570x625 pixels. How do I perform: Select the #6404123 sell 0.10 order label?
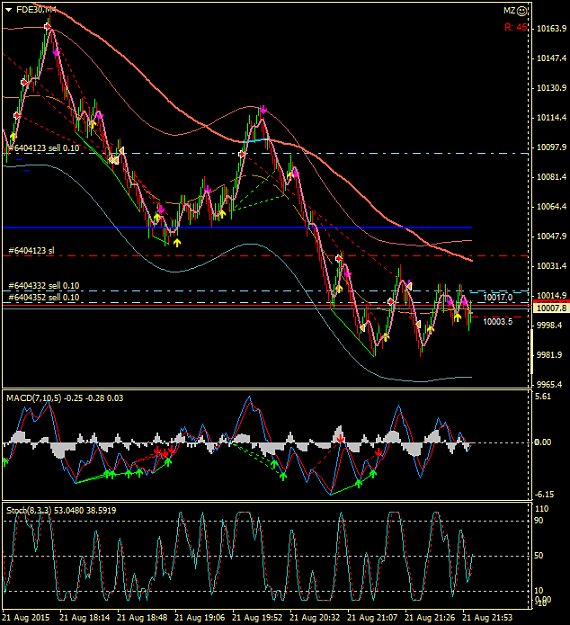(x=44, y=148)
